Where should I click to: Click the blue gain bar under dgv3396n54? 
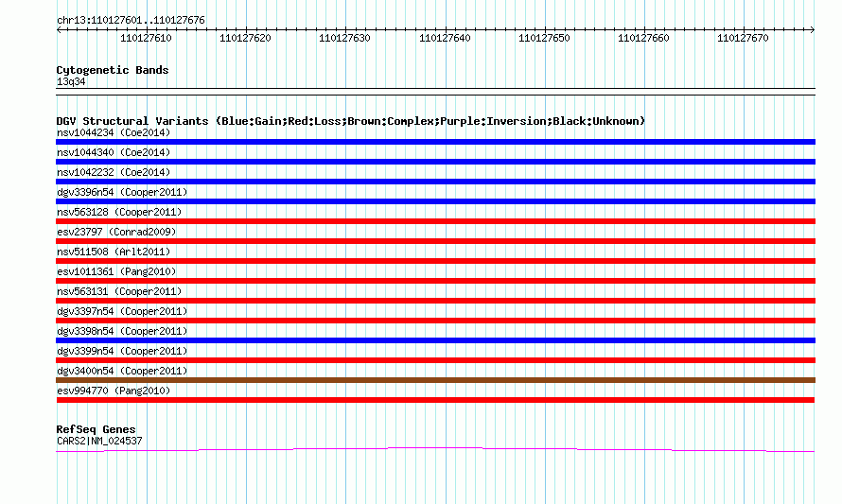[x=435, y=201]
